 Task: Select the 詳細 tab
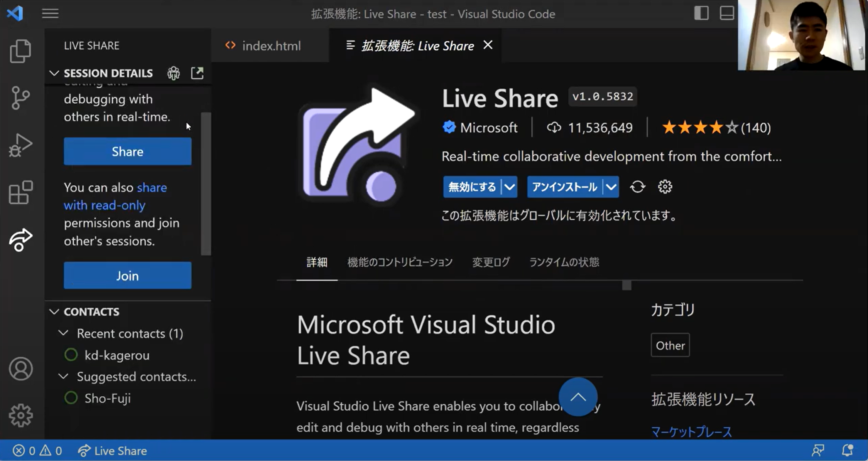coord(317,262)
